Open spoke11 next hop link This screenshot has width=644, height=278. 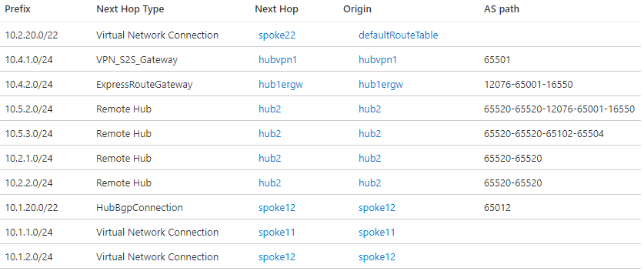click(277, 233)
